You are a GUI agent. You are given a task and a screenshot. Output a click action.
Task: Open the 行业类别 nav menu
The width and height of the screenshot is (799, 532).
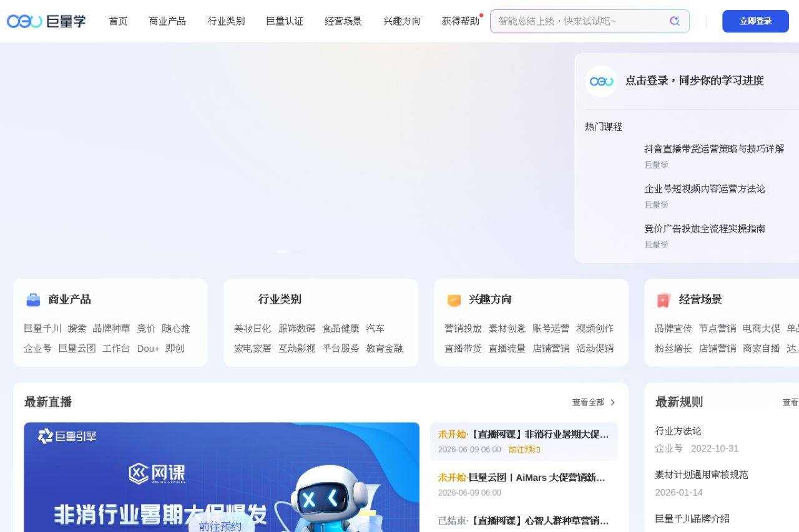(x=226, y=21)
